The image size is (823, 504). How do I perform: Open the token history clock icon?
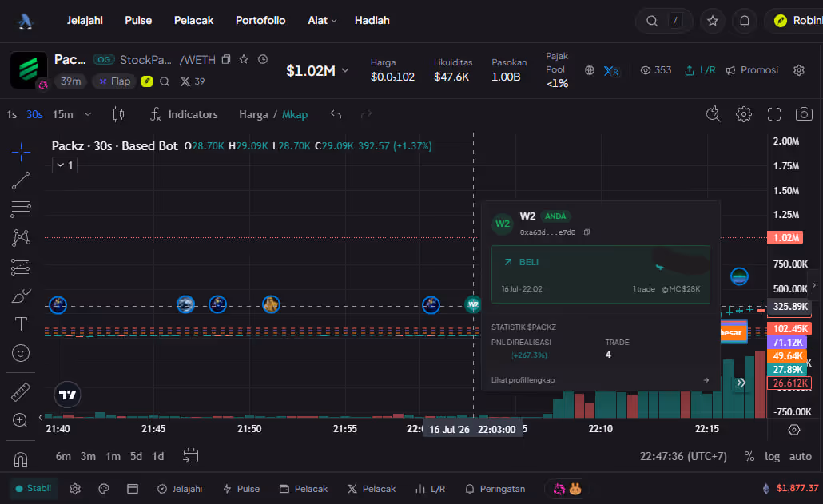(x=263, y=59)
